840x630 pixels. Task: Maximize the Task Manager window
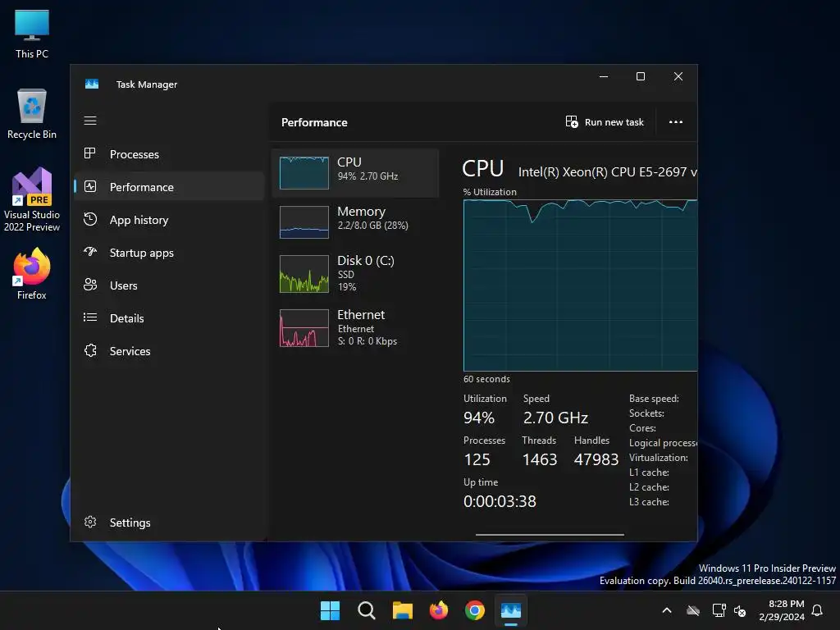click(x=640, y=76)
